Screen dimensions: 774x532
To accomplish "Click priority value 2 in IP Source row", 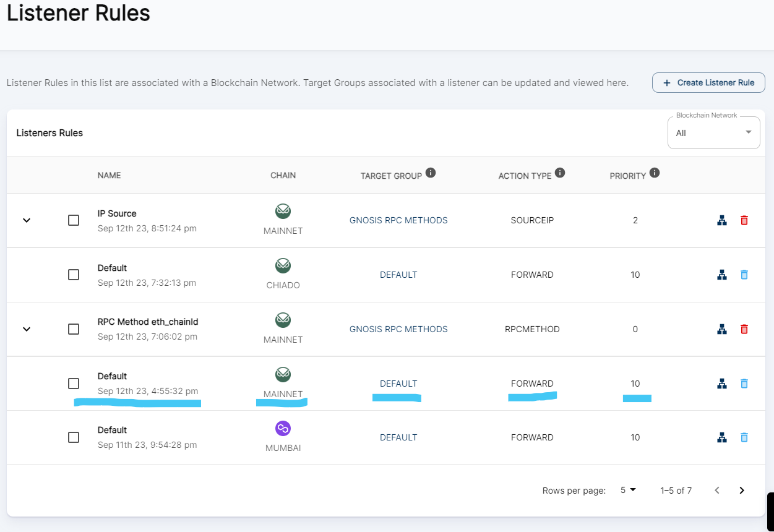I will point(635,220).
